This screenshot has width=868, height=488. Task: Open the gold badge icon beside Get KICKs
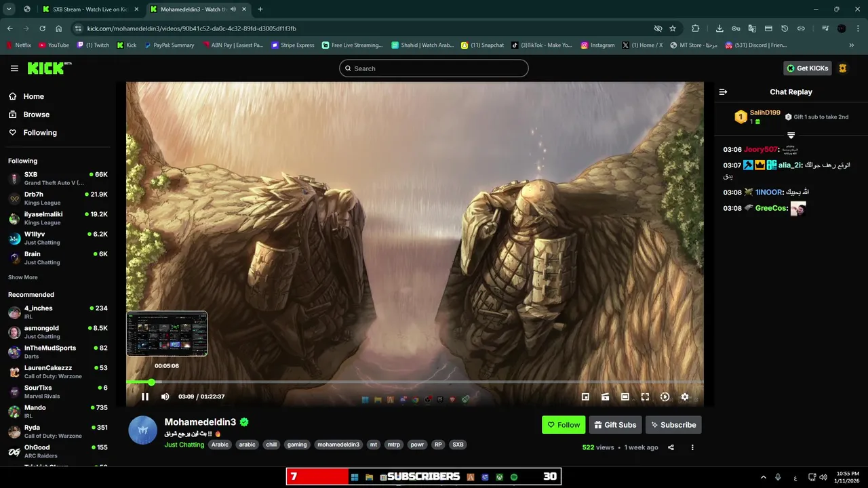(843, 68)
